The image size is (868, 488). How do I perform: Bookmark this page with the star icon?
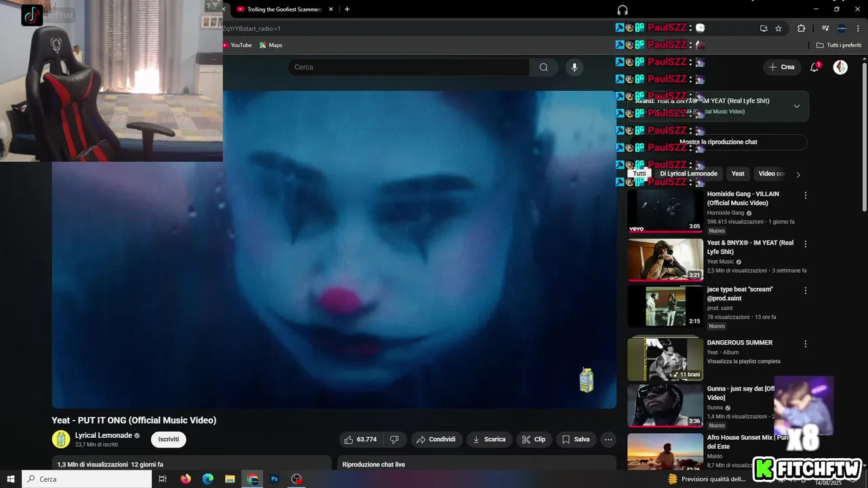[x=778, y=28]
